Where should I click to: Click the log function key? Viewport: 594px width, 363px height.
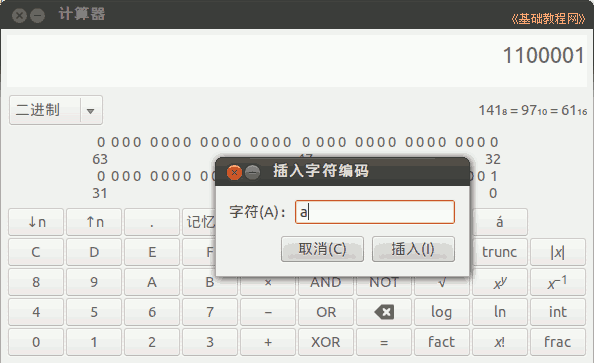point(442,312)
